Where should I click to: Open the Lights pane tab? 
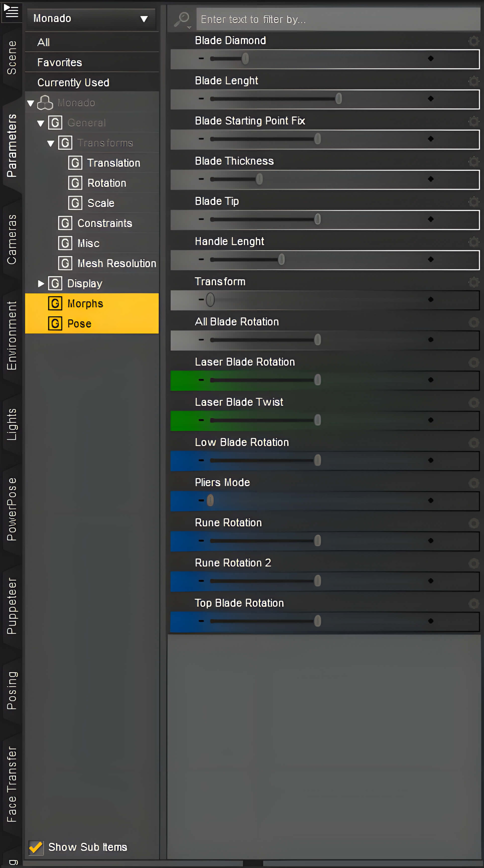coord(12,424)
